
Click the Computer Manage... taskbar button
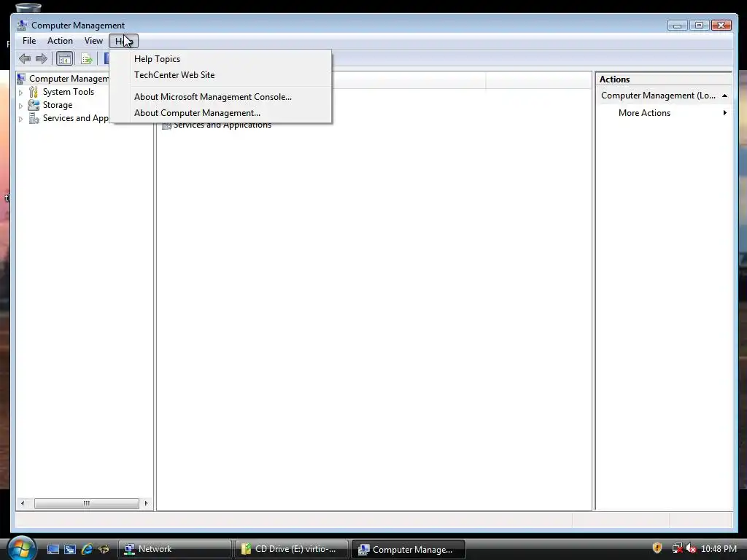[x=409, y=549]
